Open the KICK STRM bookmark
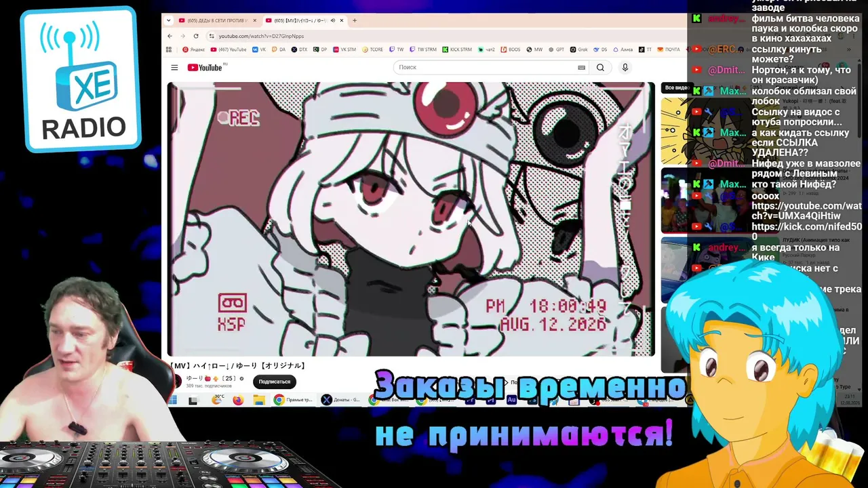This screenshot has width=868, height=488. [x=457, y=49]
